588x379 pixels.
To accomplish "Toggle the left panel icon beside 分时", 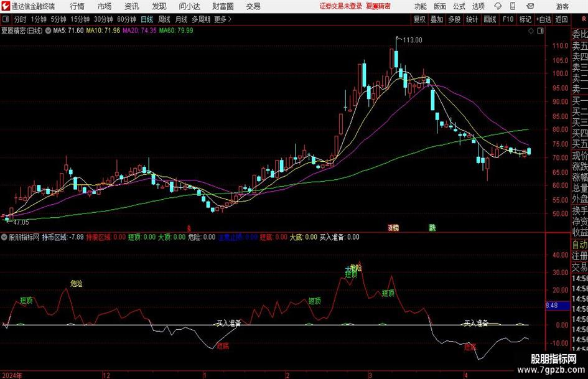I will coord(6,19).
